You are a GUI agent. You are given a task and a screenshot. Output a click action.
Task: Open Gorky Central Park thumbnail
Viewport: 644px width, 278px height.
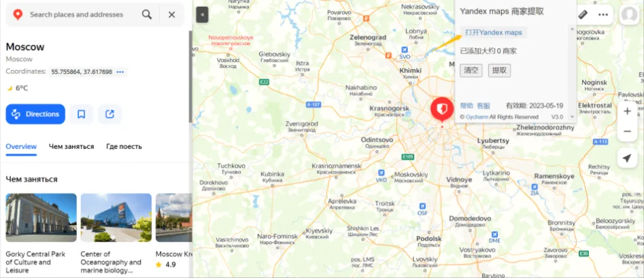(x=41, y=218)
